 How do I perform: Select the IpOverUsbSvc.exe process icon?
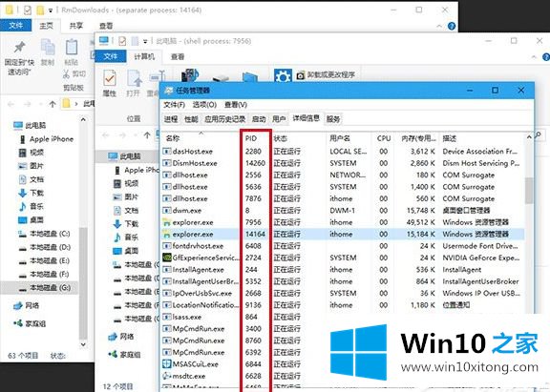click(167, 293)
